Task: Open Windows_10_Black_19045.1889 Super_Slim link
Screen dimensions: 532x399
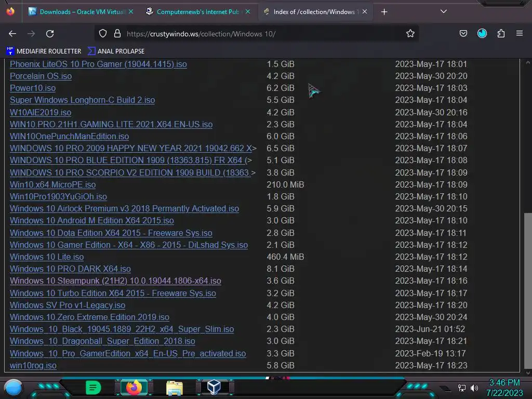Action: click(122, 329)
